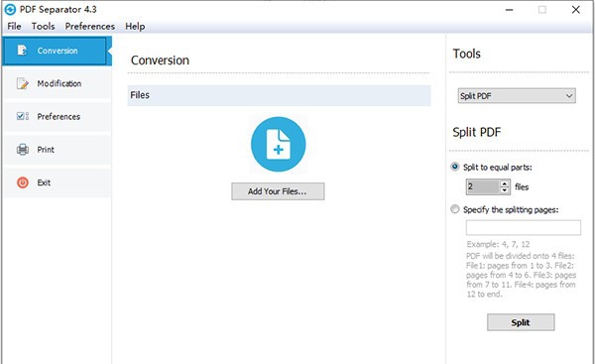Open the Print sidebar section
Screen dimensions: 595x364
tap(57, 150)
